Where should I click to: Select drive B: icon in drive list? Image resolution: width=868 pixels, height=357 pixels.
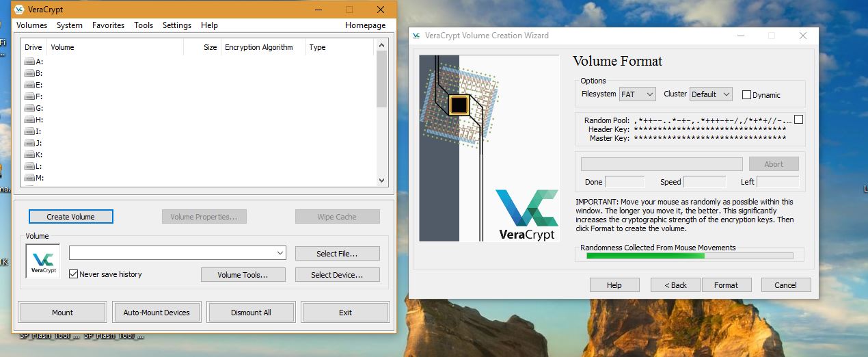pos(29,73)
